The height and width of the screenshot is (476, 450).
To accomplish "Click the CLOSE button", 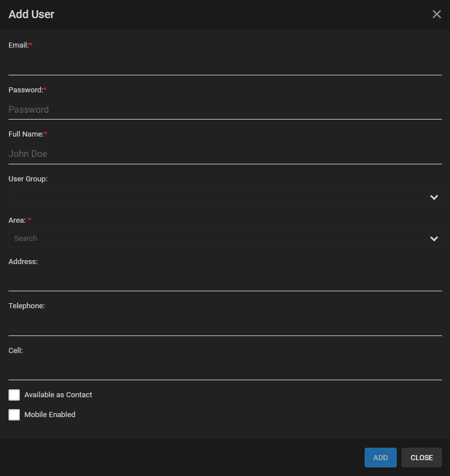I will click(x=422, y=457).
